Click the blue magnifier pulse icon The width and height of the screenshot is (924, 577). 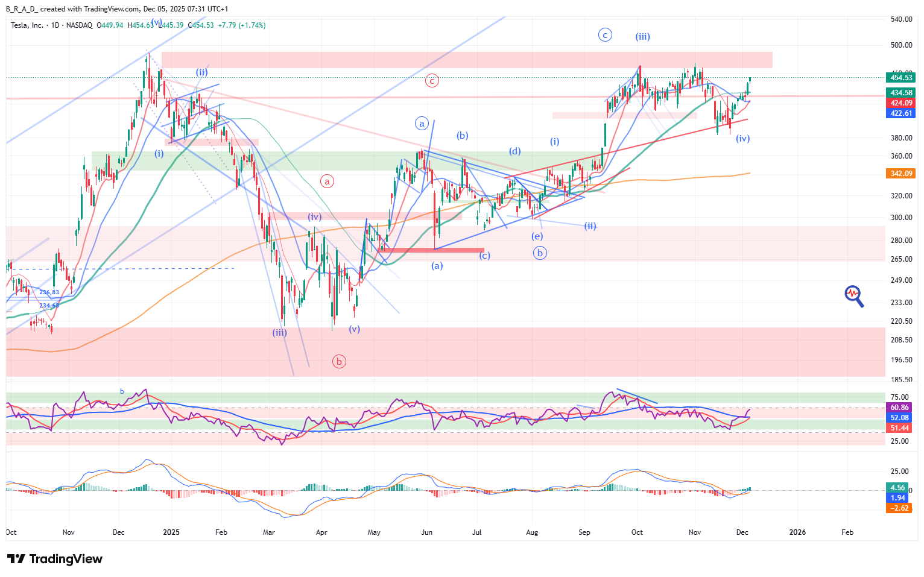point(853,295)
